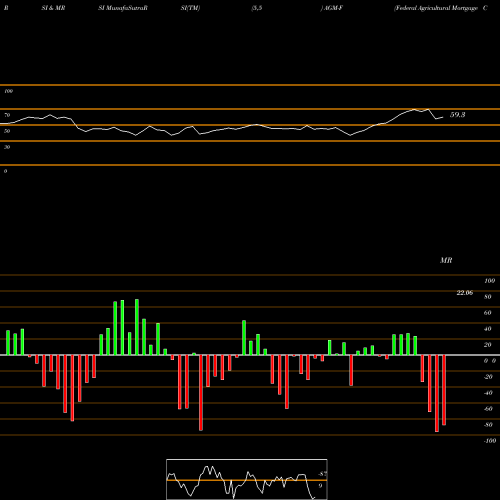Click the -60 label on MR axis
Image resolution: width=500 pixels, height=500 pixels.
488,409
